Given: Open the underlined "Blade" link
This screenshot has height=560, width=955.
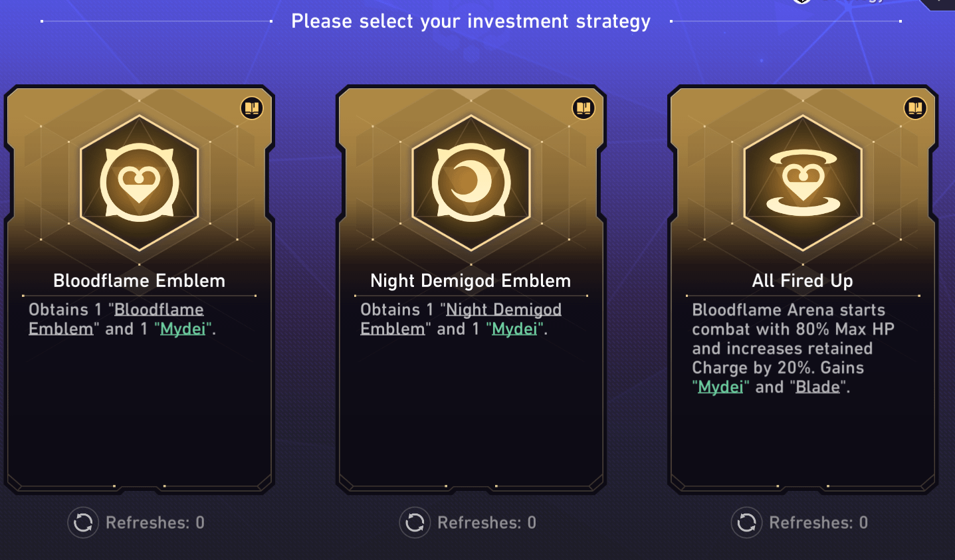Looking at the screenshot, I should tap(817, 387).
